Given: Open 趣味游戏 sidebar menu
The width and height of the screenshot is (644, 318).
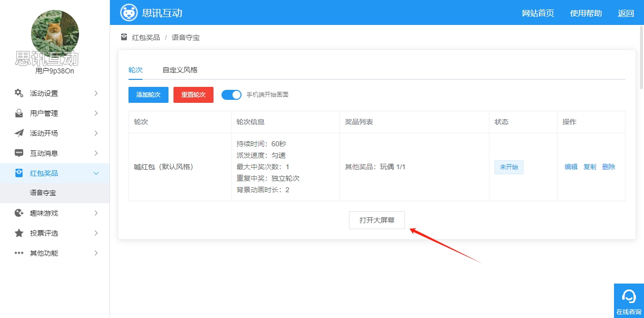Looking at the screenshot, I should click(x=55, y=213).
